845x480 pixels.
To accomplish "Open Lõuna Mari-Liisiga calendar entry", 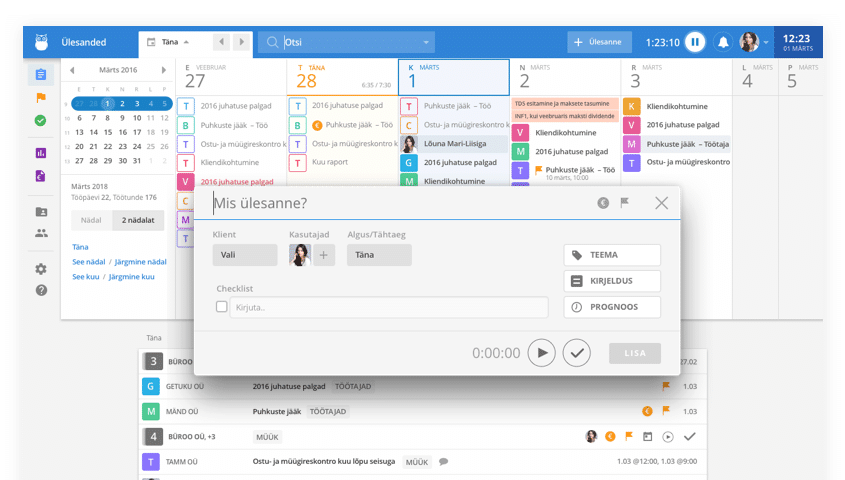I will [x=454, y=144].
